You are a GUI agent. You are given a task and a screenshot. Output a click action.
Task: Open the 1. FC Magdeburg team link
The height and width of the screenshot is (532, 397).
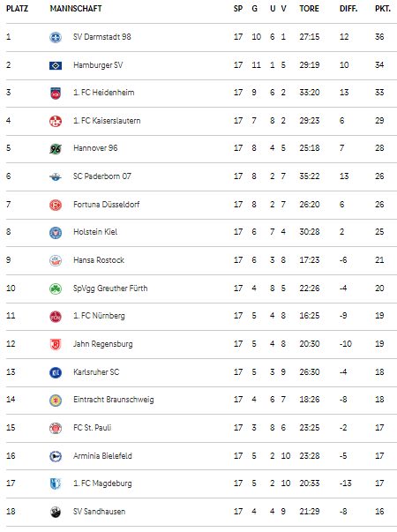click(x=102, y=483)
